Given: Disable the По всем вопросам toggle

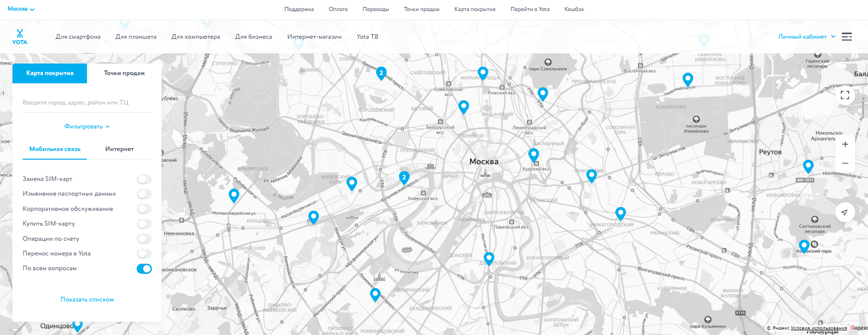Looking at the screenshot, I should pyautogui.click(x=144, y=268).
